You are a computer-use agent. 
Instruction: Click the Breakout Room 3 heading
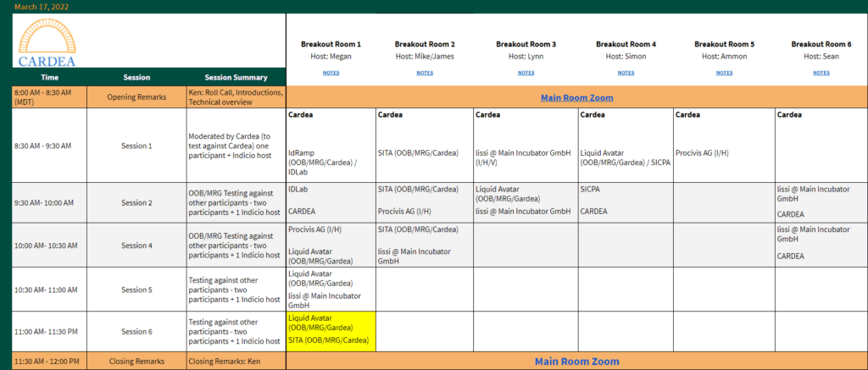[526, 44]
